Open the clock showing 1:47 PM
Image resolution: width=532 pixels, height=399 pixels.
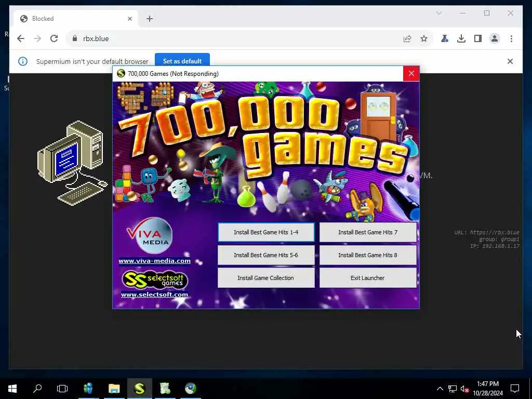click(487, 389)
